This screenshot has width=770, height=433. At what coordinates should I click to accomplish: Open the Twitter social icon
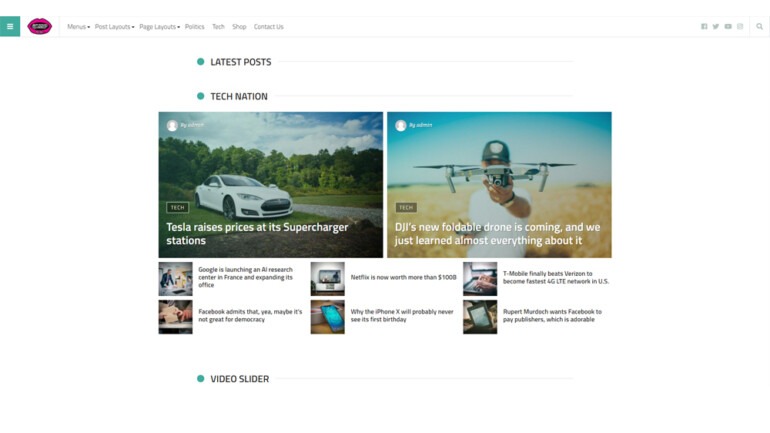coord(716,27)
